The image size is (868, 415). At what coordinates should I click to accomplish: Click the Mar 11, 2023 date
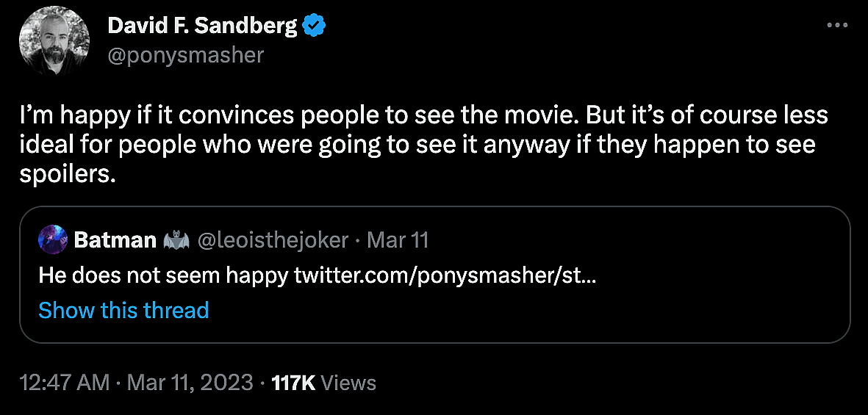pos(190,383)
